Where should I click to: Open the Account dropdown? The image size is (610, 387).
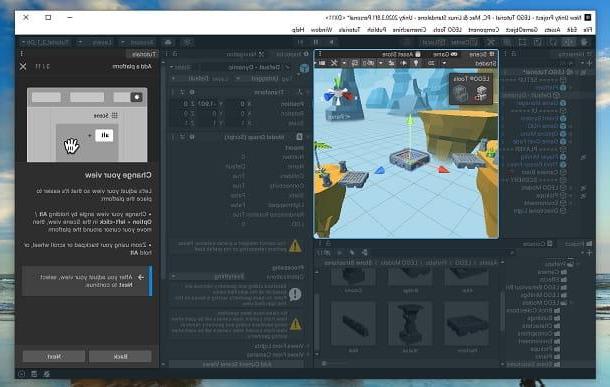click(138, 42)
